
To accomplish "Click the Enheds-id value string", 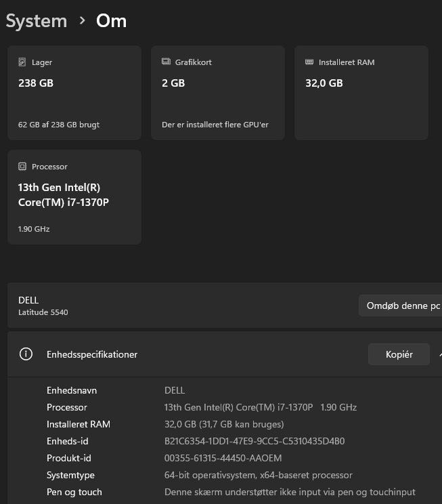I will 255,441.
